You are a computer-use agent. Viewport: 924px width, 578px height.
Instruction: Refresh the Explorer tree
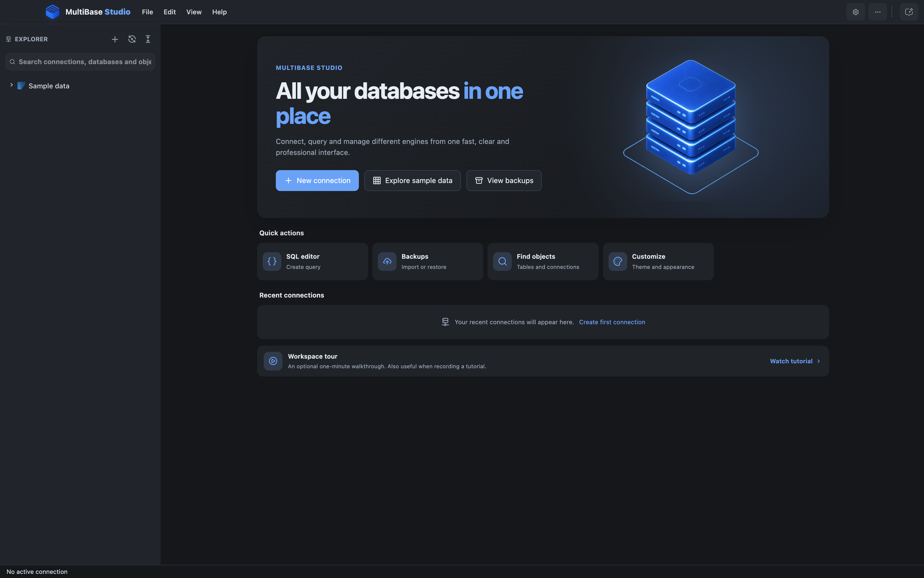132,39
